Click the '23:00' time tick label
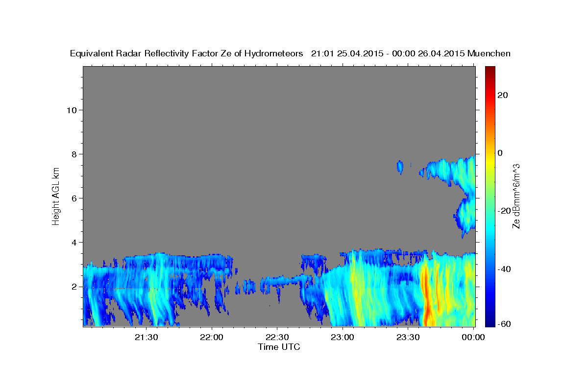Viewport: 588px width, 392px height. point(343,337)
